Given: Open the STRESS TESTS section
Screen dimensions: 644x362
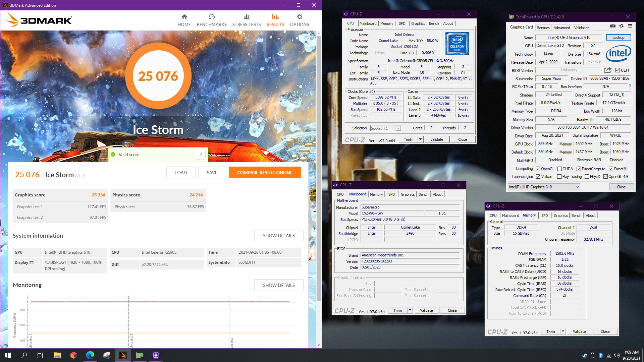Looking at the screenshot, I should point(247,20).
